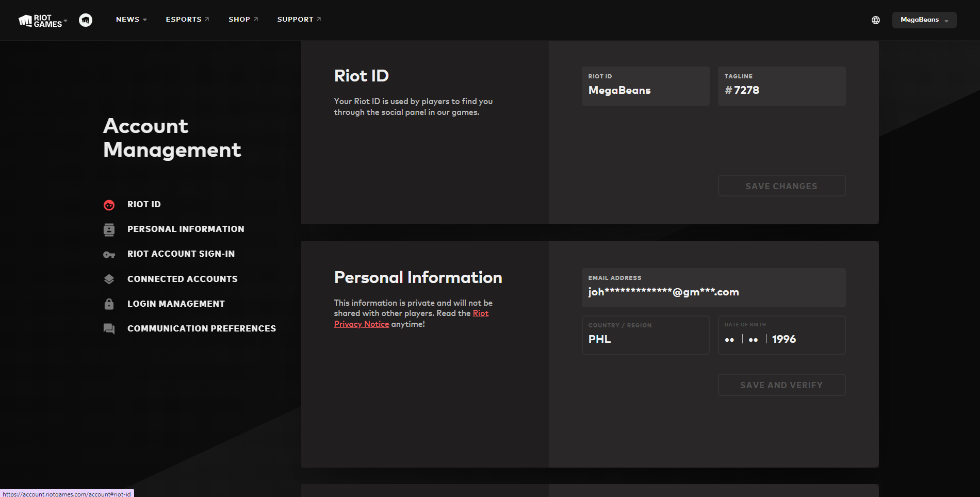
Task: Go to Riot Account Sign-In section
Action: point(181,254)
